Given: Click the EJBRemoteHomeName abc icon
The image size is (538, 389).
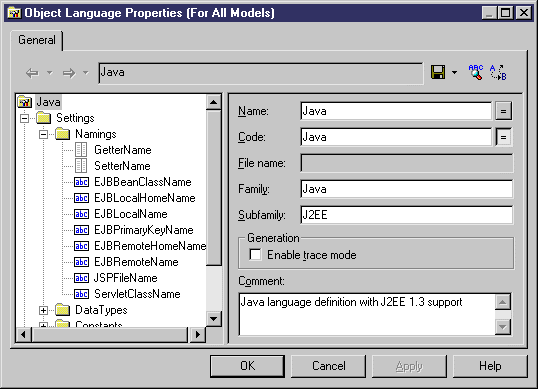Looking at the screenshot, I should (x=81, y=246).
